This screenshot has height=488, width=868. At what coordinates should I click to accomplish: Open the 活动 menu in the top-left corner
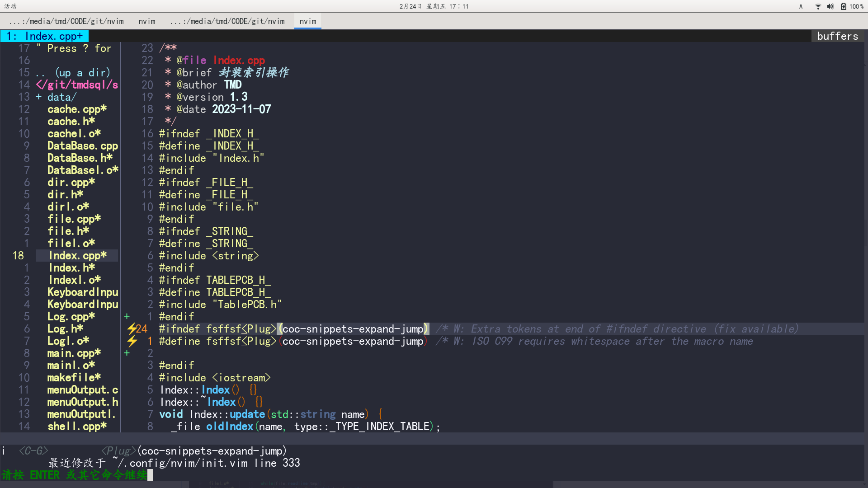pyautogui.click(x=10, y=6)
